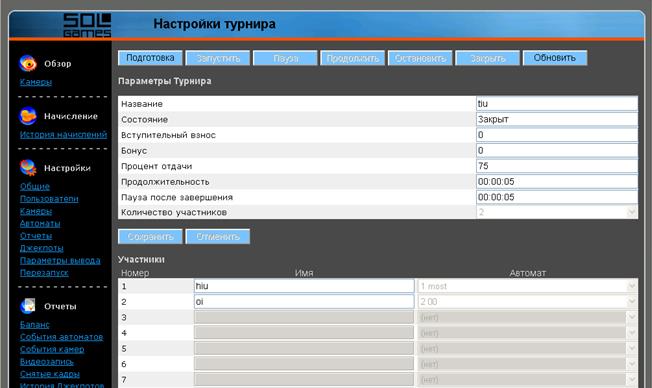Open Камеры link under Настройки
The height and width of the screenshot is (388, 652).
(x=36, y=211)
